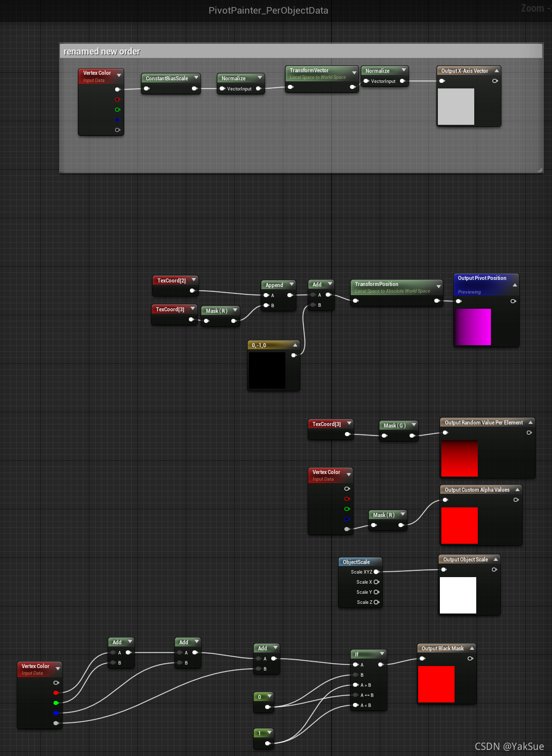Click the dark red Random Value preview
Viewport: 552px width, 756px height.
[x=459, y=458]
